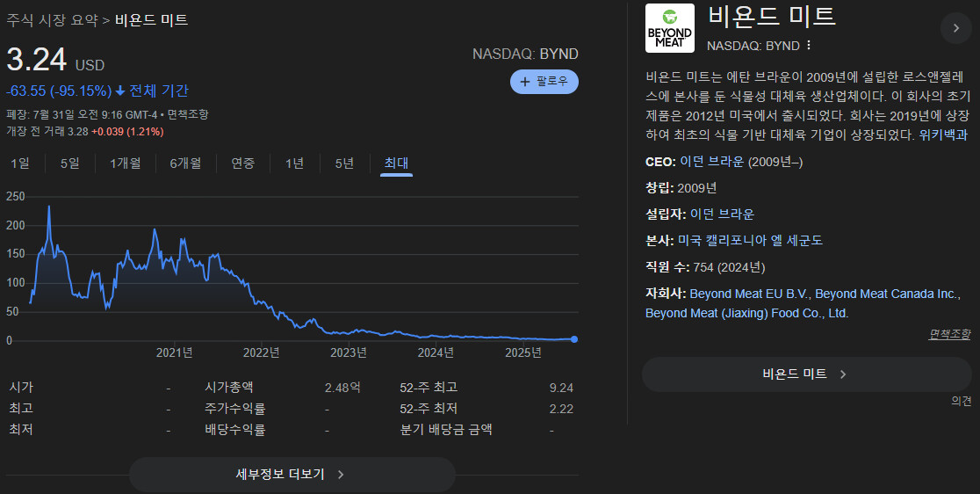Click the 직원 수 754 (2024년) text
This screenshot has height=494, width=980.
point(705,267)
